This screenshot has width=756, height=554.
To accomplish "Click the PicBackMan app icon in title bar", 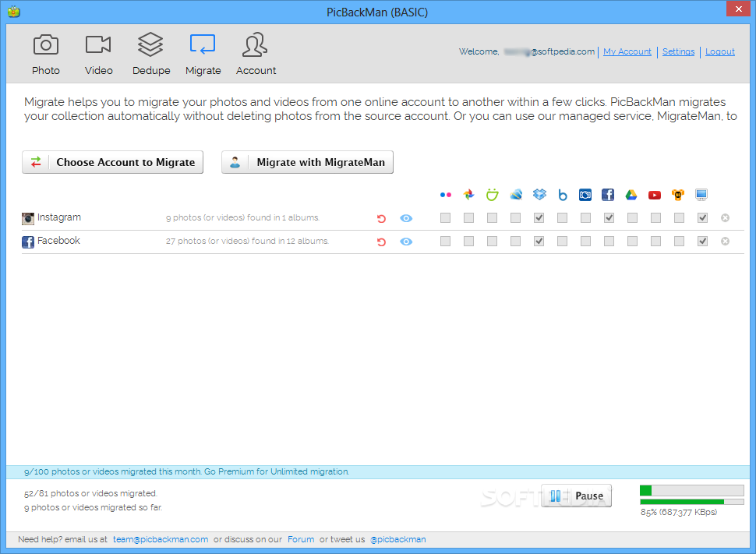I will coord(14,12).
